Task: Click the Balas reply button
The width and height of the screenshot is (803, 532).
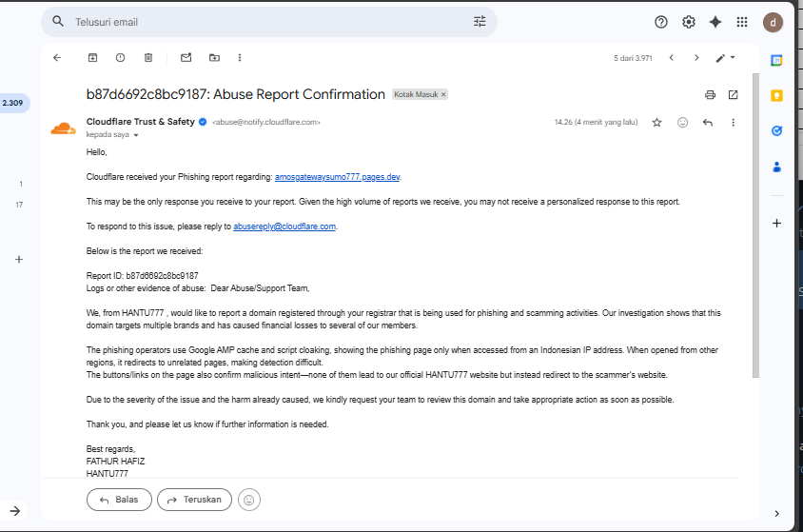Action: [119, 500]
